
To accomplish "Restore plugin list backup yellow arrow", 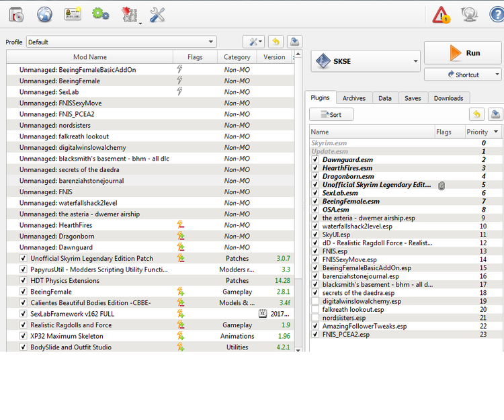I will tap(476, 114).
